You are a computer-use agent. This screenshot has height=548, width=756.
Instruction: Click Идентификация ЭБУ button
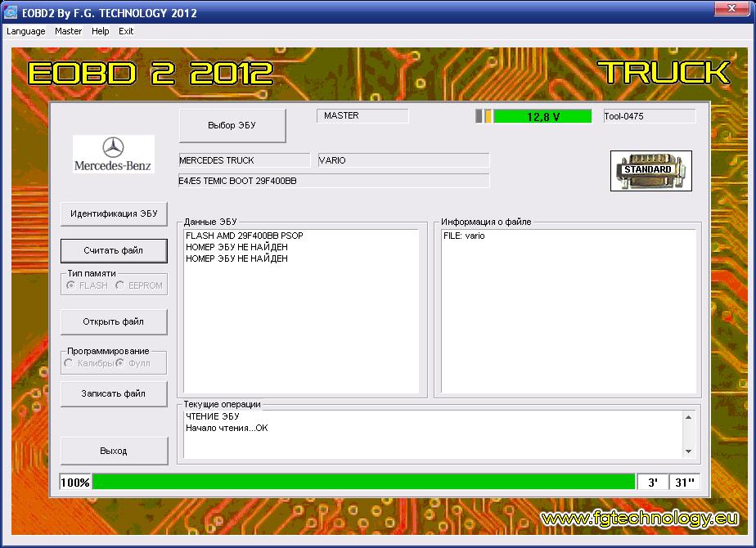(114, 213)
